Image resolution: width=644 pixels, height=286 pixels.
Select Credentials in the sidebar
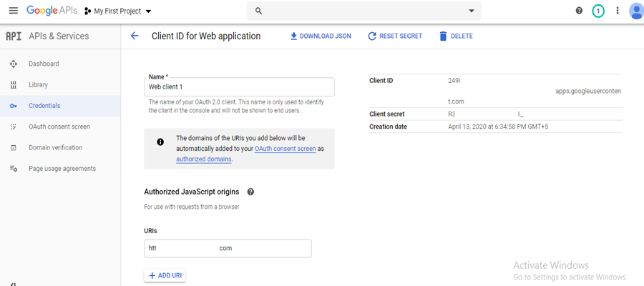[x=44, y=106]
